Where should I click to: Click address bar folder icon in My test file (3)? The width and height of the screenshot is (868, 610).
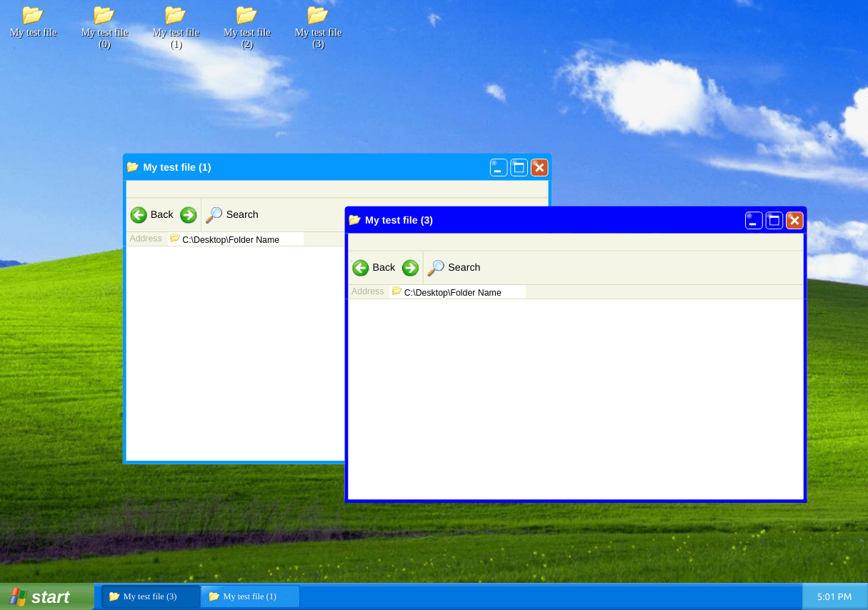(397, 291)
